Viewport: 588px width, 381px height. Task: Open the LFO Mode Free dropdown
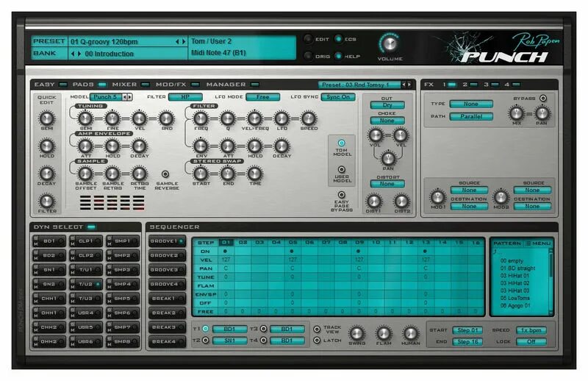pos(263,97)
